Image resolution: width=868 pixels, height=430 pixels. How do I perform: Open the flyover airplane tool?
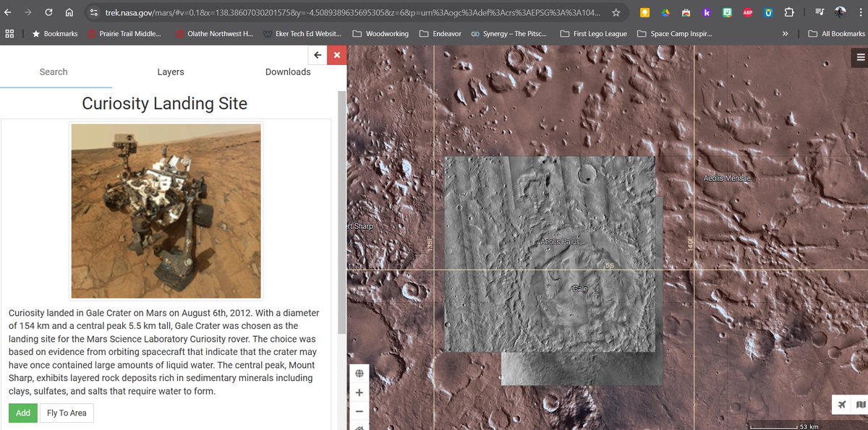(842, 404)
